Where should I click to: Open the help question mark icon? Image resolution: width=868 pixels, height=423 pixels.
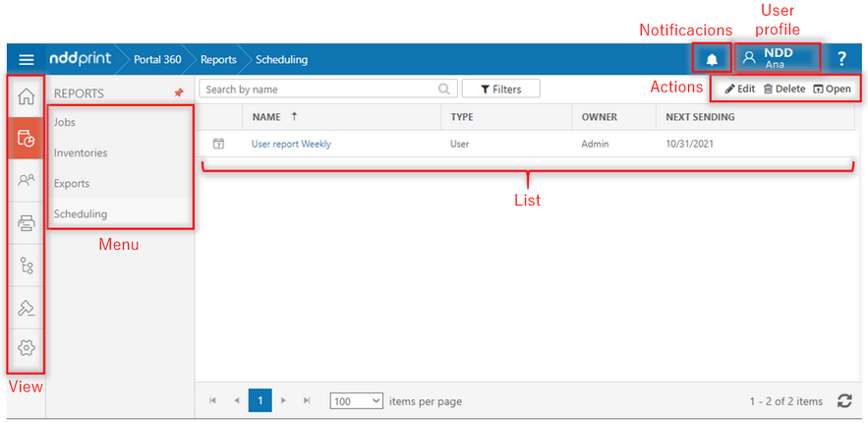click(841, 60)
